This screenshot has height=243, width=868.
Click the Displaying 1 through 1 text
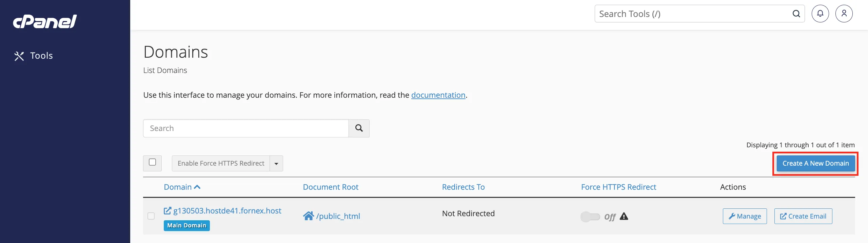[800, 145]
